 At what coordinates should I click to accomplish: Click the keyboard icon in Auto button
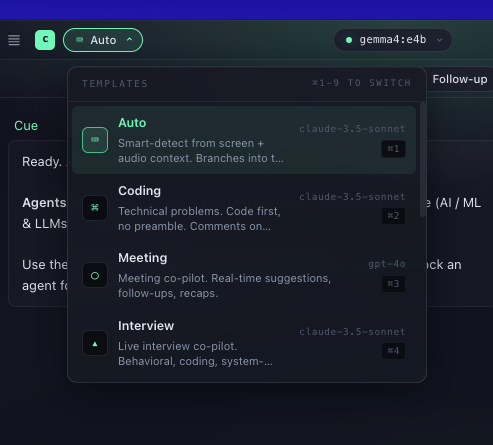[x=79, y=40]
